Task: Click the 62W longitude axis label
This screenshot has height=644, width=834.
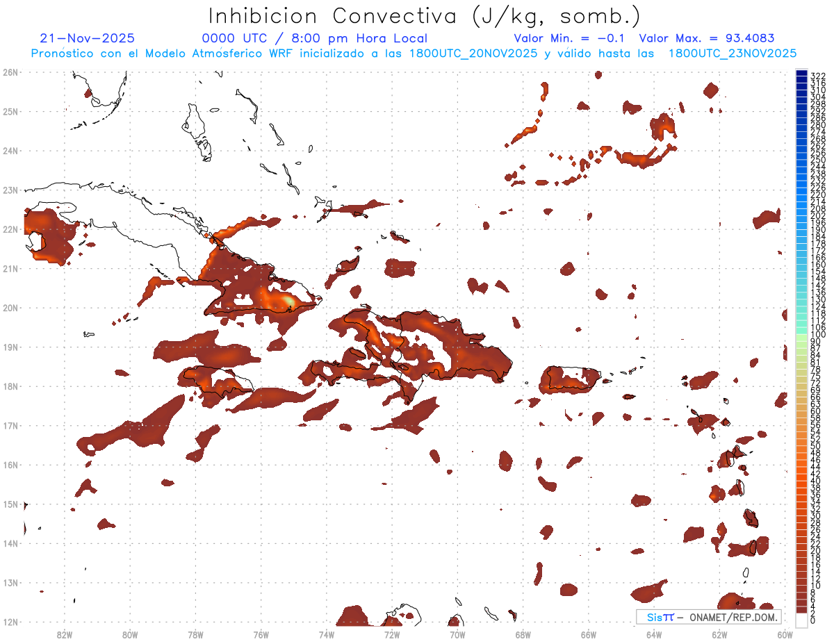Action: click(719, 634)
